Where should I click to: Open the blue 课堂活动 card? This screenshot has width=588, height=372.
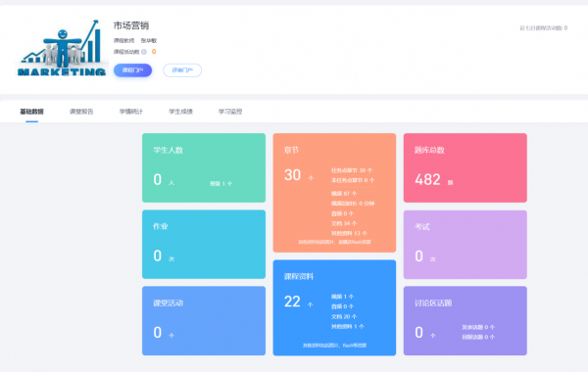click(x=204, y=321)
